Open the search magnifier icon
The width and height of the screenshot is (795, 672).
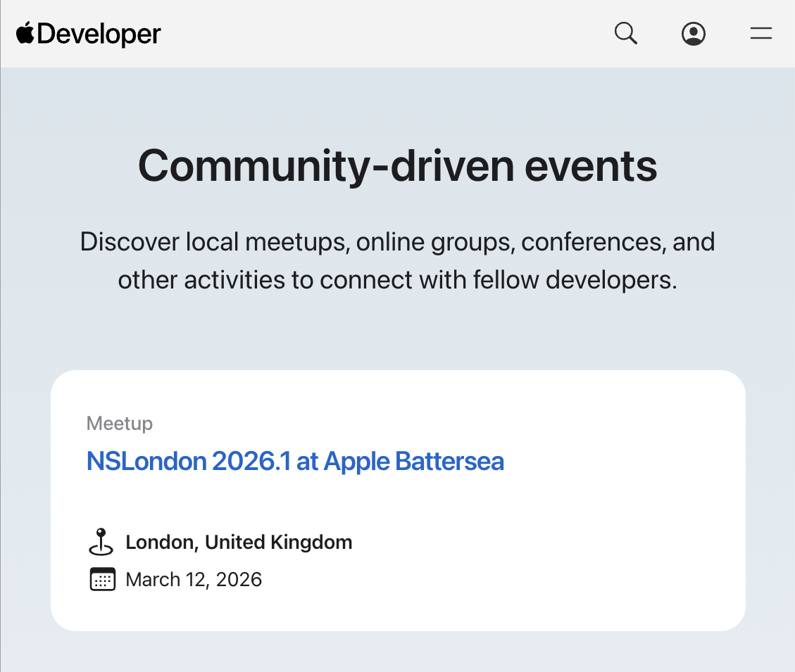coord(626,34)
